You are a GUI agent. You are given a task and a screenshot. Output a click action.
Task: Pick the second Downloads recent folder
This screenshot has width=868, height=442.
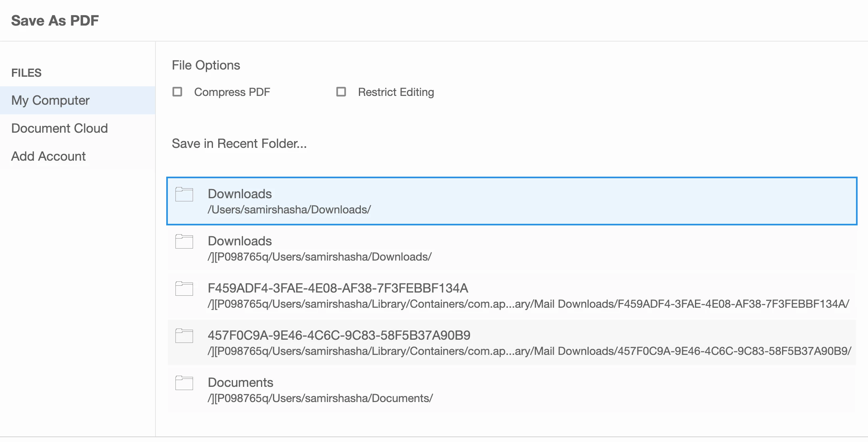coord(512,248)
